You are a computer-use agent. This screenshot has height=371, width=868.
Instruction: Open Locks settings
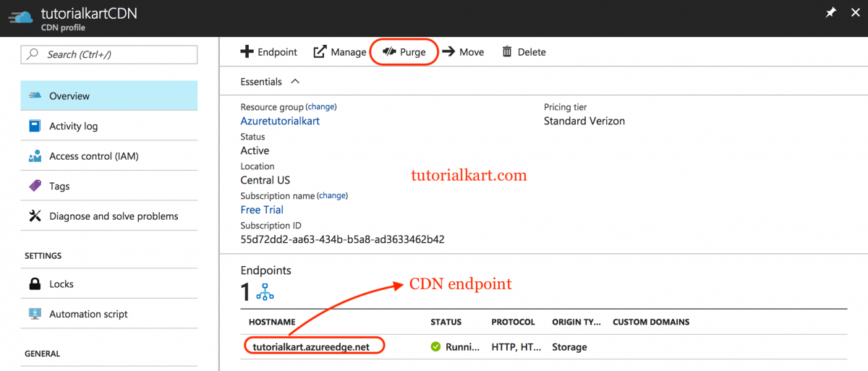coord(109,283)
